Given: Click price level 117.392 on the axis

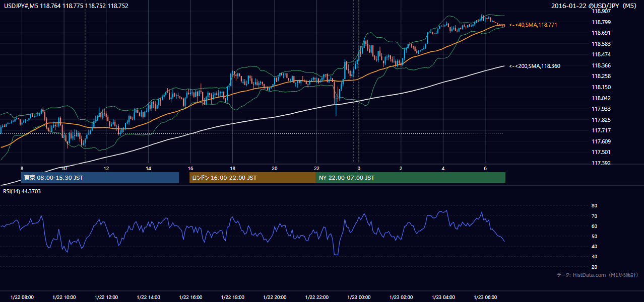Looking at the screenshot, I should 601,163.
